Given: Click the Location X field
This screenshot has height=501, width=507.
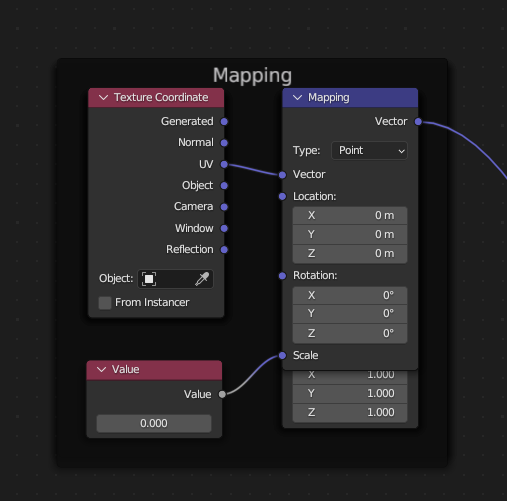Looking at the screenshot, I should pos(350,216).
